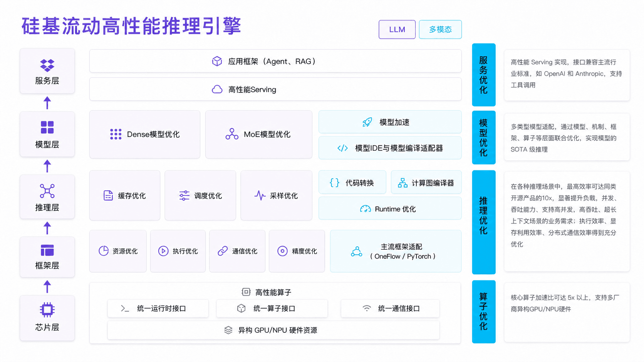The image size is (644, 362).
Task: Click the waveform icon beside 采样优化
Action: click(260, 195)
